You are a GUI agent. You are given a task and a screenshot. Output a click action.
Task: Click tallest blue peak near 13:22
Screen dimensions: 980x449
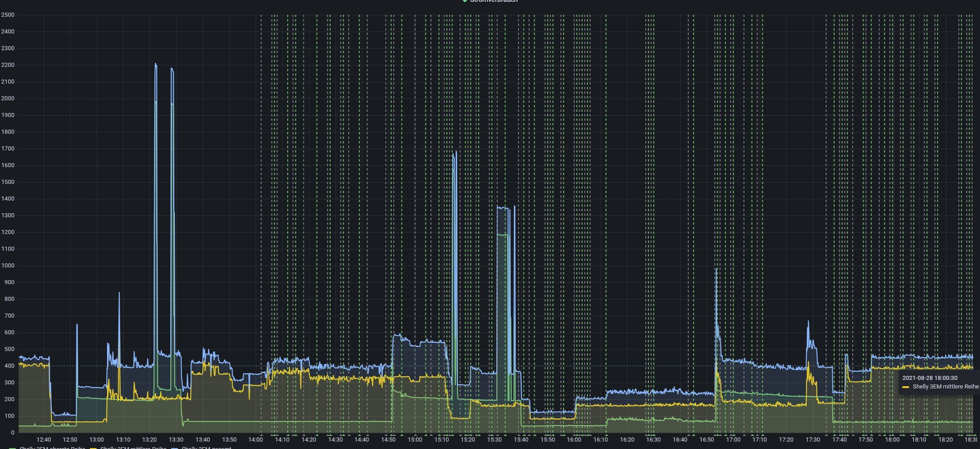pos(156,64)
